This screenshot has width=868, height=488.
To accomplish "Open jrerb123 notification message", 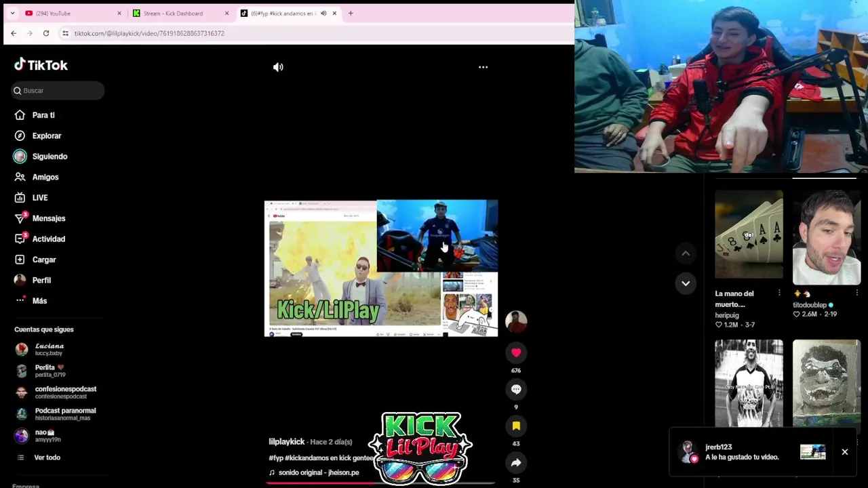I will click(x=741, y=452).
